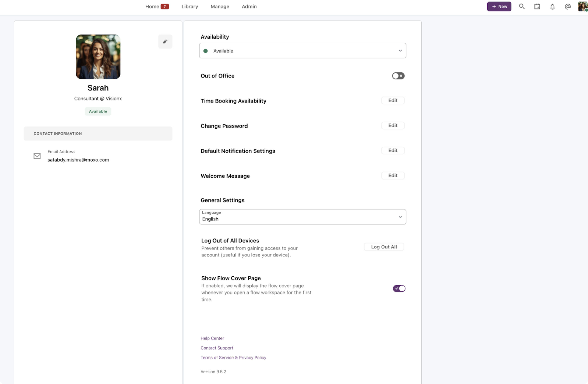Open the calendar icon in top bar

tap(537, 7)
